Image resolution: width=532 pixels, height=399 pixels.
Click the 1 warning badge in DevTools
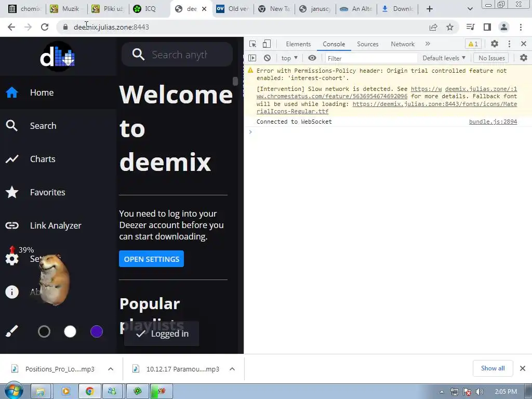click(473, 44)
